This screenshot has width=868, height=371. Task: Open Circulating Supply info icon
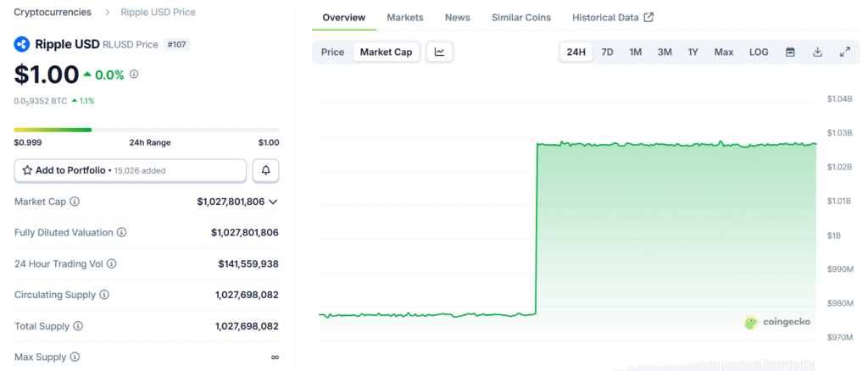click(104, 295)
